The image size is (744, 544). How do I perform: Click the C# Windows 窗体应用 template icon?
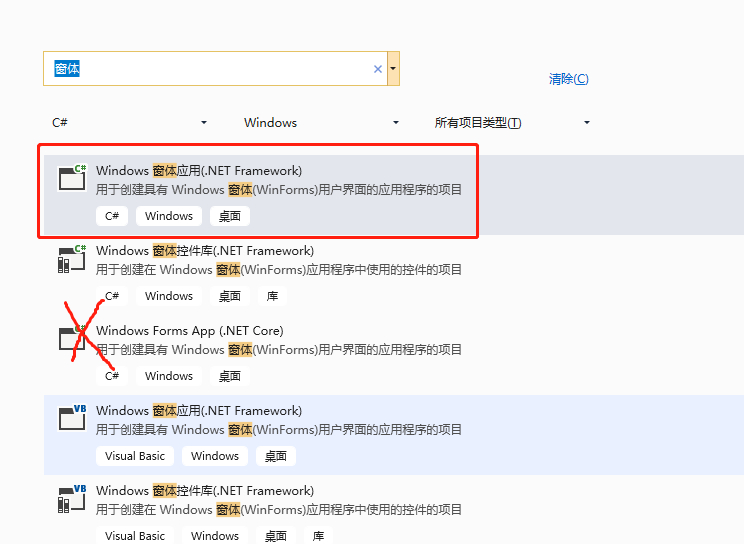[x=72, y=178]
